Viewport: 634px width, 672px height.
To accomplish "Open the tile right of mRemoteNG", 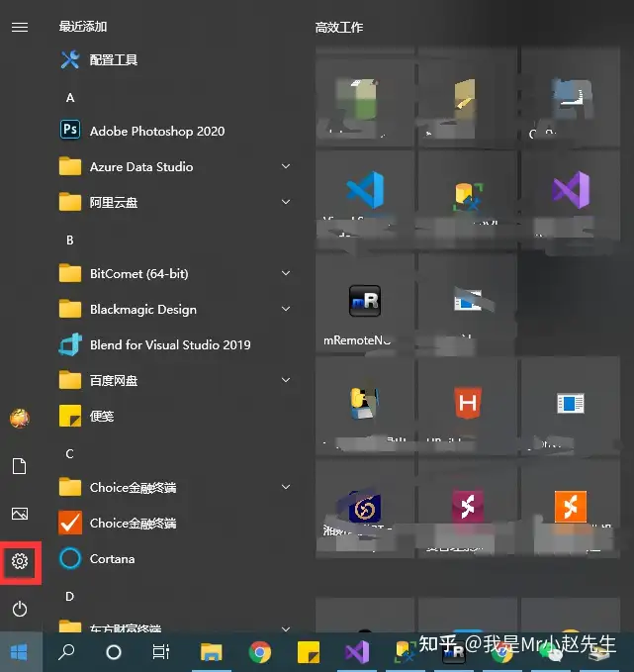I will pyautogui.click(x=468, y=302).
